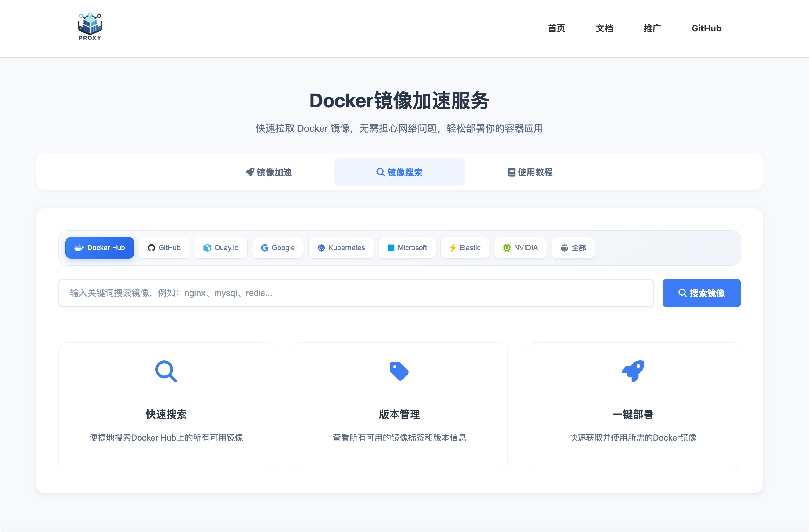Open GitHub link in header
This screenshot has width=809, height=532.
706,28
